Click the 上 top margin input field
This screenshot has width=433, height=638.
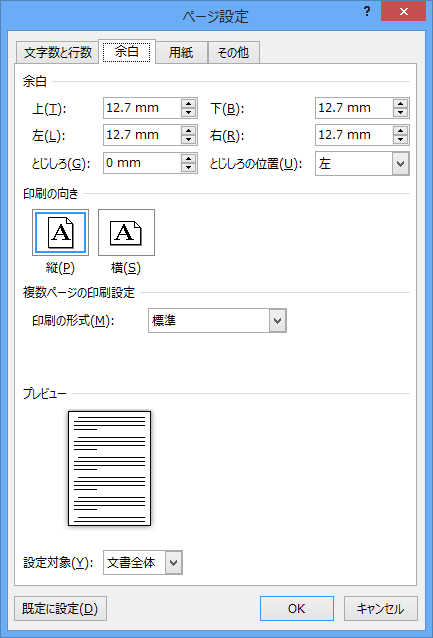[142, 108]
